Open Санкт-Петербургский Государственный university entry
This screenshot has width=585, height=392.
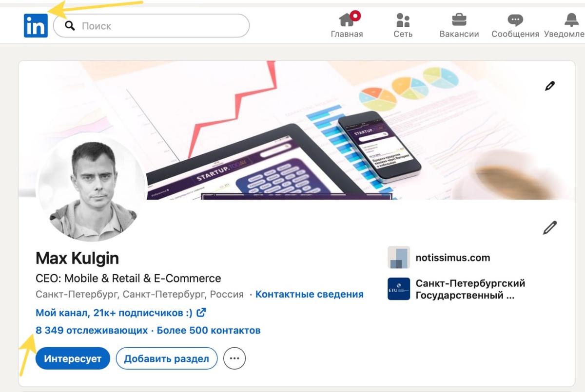pos(456,289)
